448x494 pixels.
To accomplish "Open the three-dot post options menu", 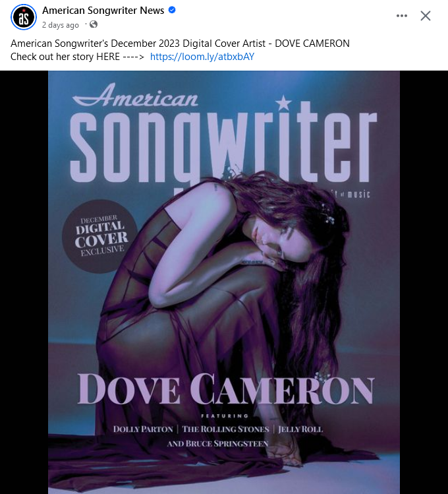I will click(402, 16).
